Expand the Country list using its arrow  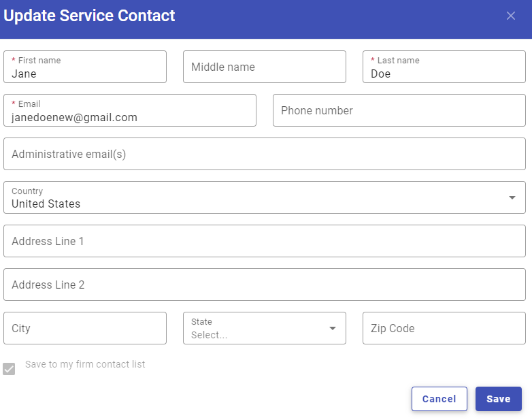pyautogui.click(x=512, y=197)
